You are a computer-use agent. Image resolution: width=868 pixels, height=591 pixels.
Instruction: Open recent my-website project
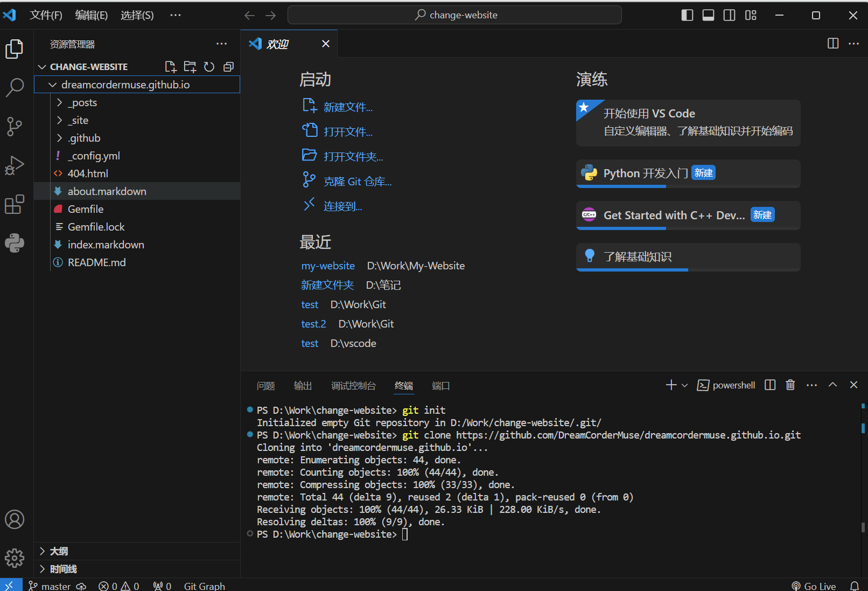(x=328, y=266)
